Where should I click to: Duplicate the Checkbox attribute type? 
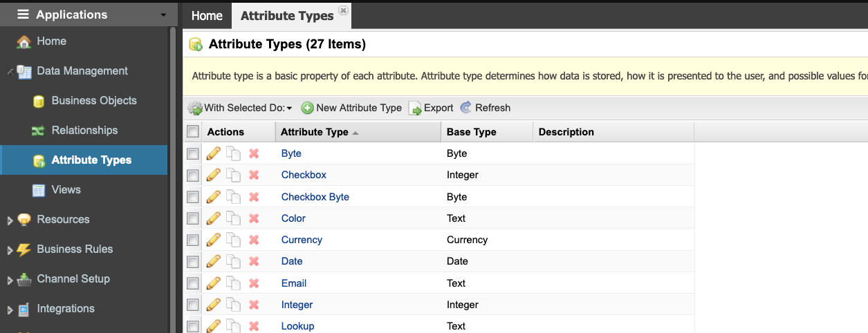click(234, 175)
